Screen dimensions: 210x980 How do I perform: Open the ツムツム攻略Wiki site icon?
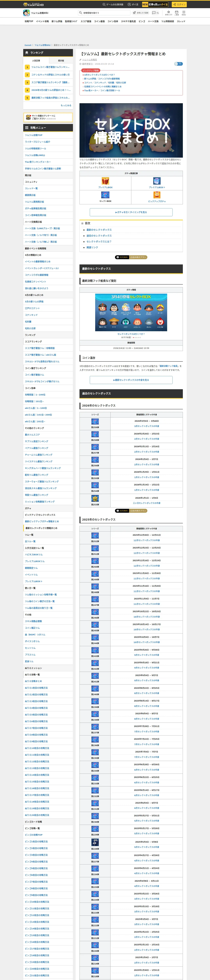point(26,13)
